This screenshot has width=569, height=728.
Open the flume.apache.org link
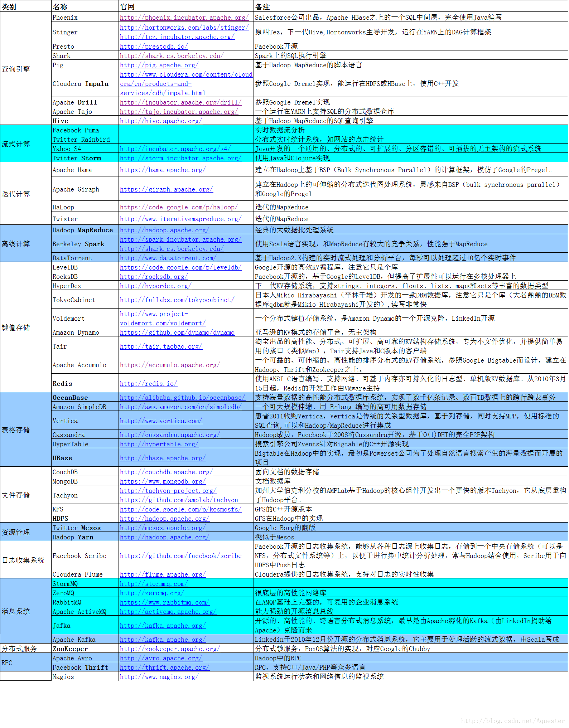coord(163,574)
